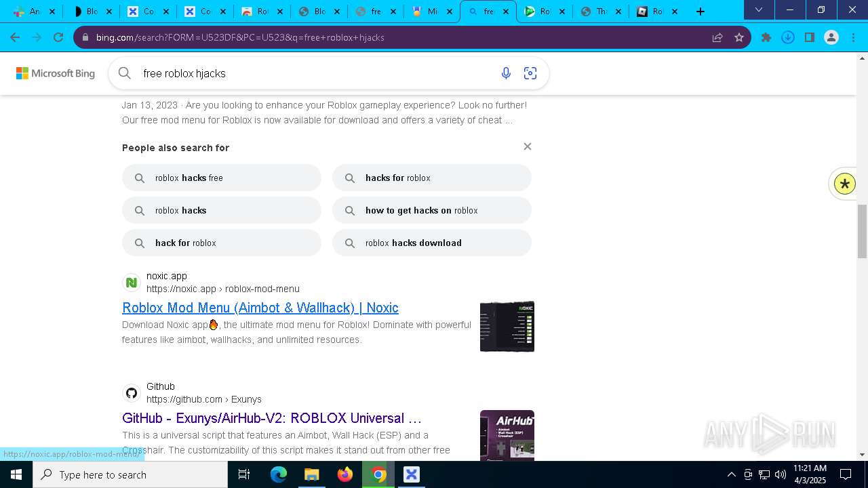The width and height of the screenshot is (868, 488).
Task: Click the GitHub favicon next to result
Action: tap(132, 393)
